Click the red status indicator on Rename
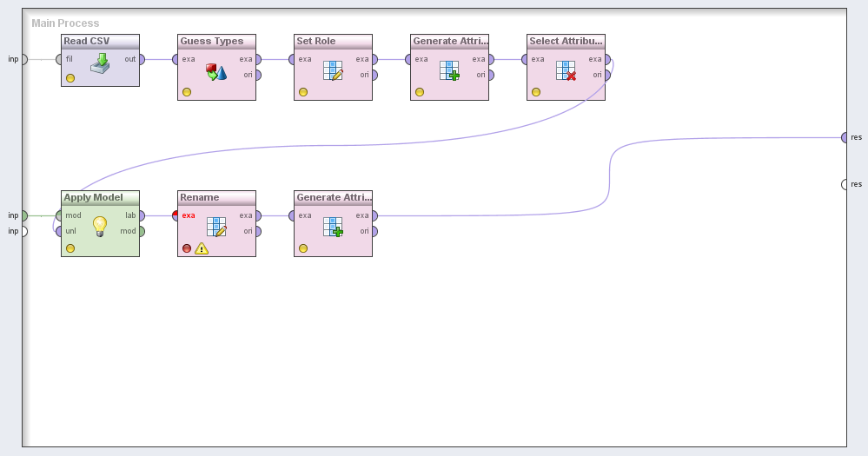Image resolution: width=868 pixels, height=456 pixels. (x=187, y=248)
